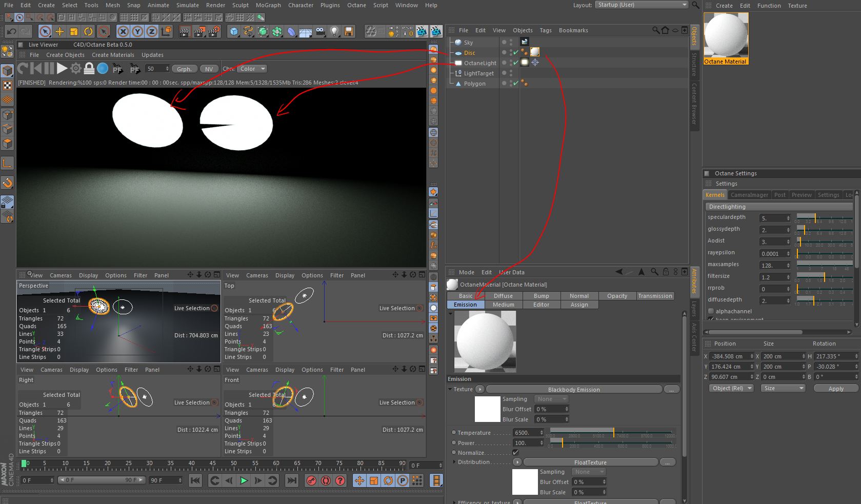Select the Rotate tool in the top toolbar
This screenshot has width=861, height=504.
point(88,32)
